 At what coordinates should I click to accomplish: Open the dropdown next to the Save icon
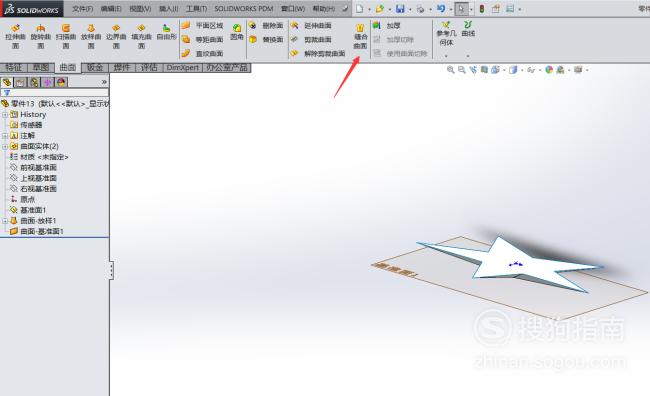410,9
